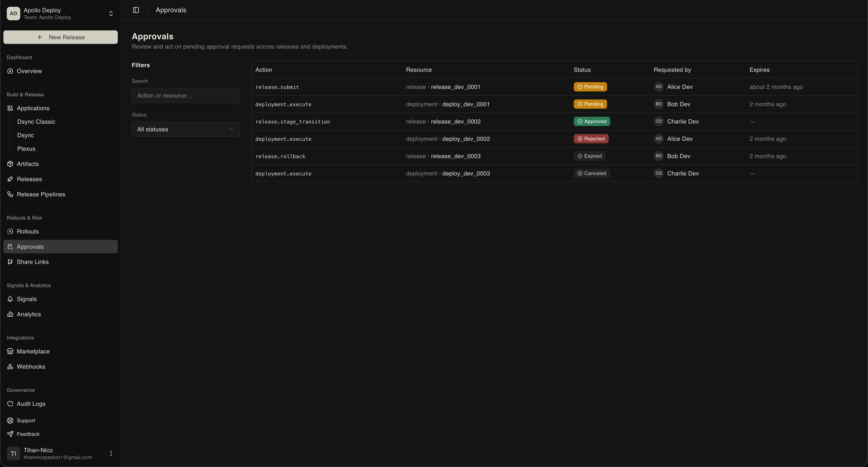
Task: Click the Feedback paper-plane icon
Action: tap(10, 434)
